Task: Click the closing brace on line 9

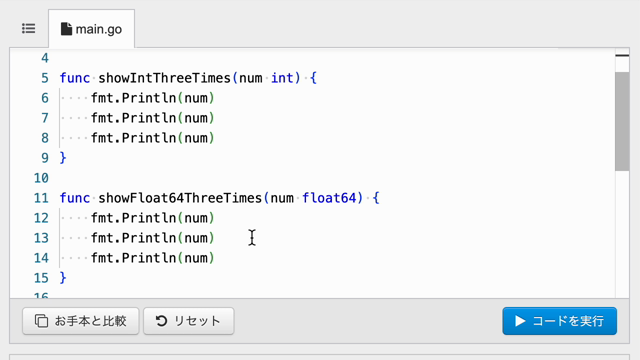Action: point(63,158)
